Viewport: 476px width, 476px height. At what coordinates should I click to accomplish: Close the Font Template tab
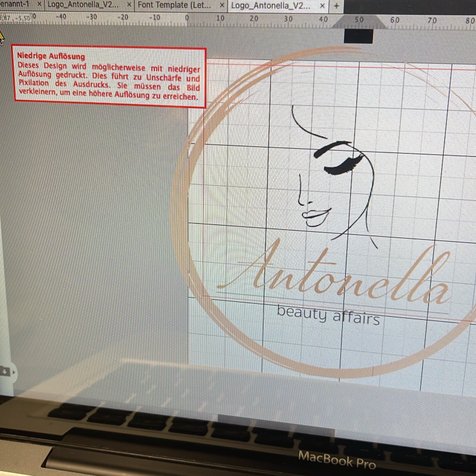(223, 5)
